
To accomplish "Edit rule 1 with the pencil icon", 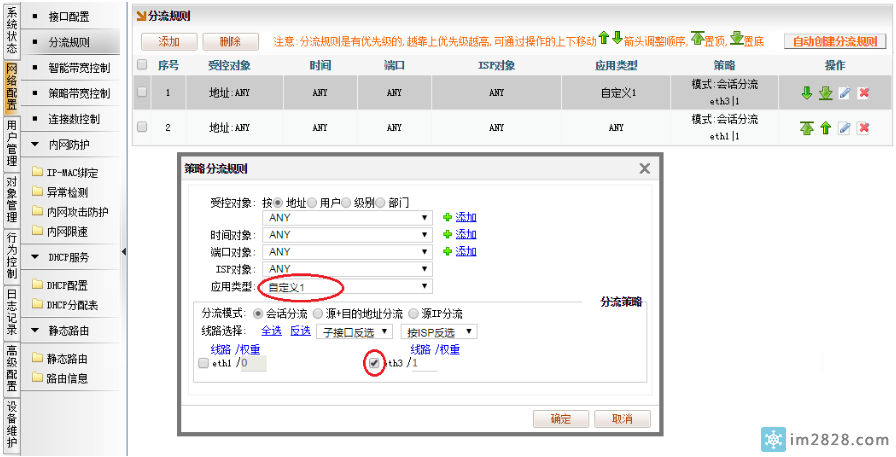I will click(845, 93).
